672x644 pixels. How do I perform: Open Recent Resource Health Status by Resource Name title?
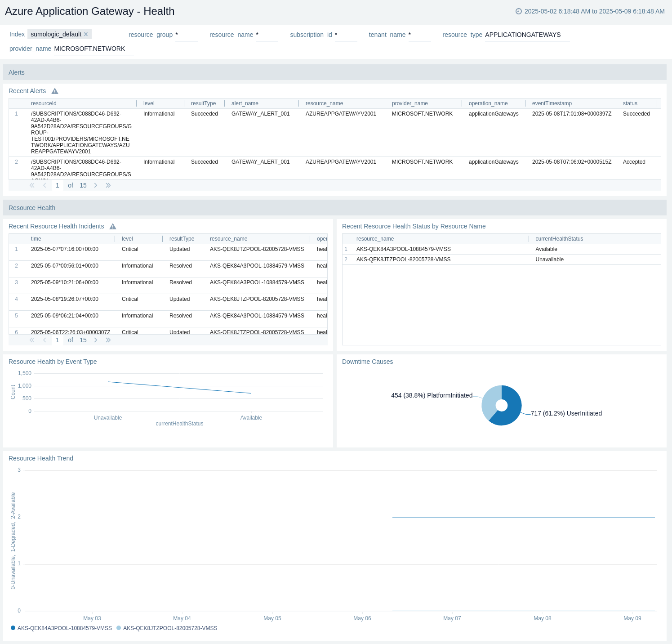[414, 226]
